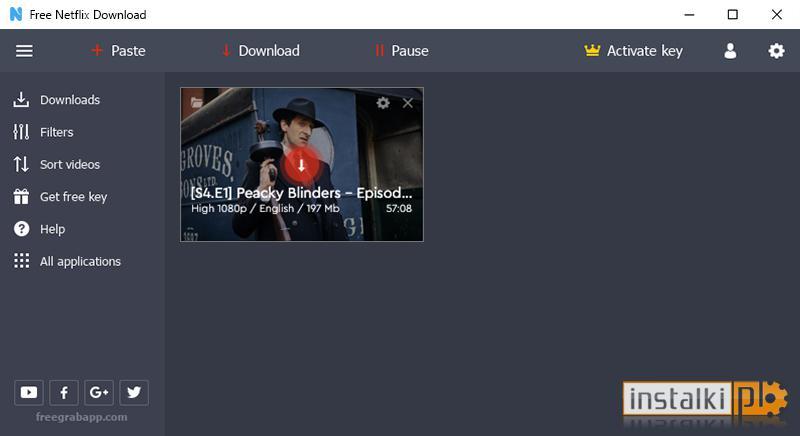
Task: Select Sort videos in sidebar
Action: (57, 164)
